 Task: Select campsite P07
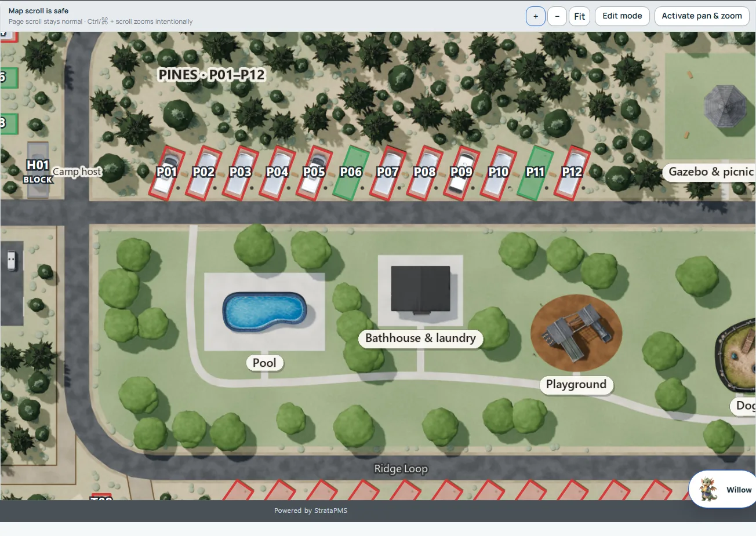click(388, 173)
